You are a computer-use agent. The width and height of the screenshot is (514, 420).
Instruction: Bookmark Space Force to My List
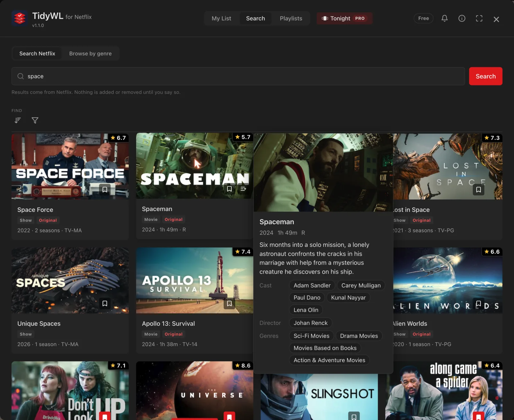[x=105, y=189]
